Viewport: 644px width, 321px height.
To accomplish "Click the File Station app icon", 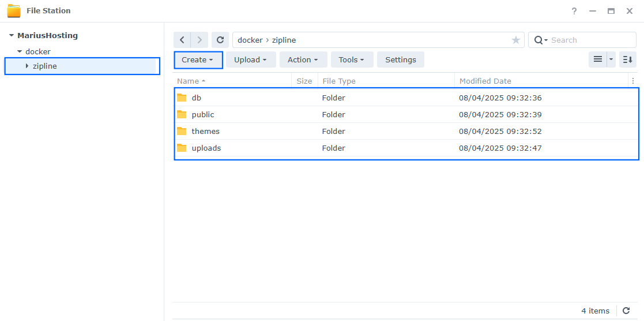I will click(x=14, y=11).
